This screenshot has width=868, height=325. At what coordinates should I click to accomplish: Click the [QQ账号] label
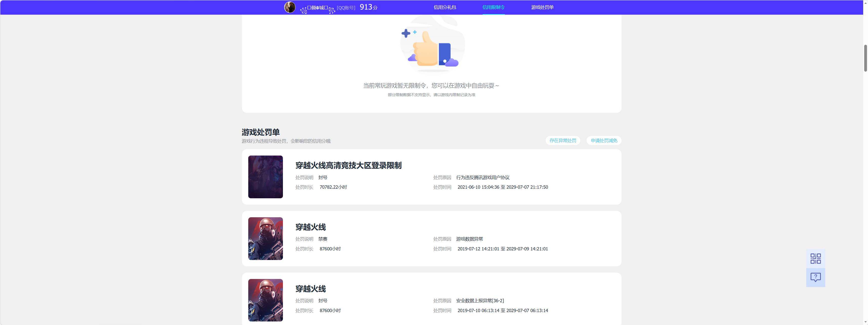(x=346, y=7)
